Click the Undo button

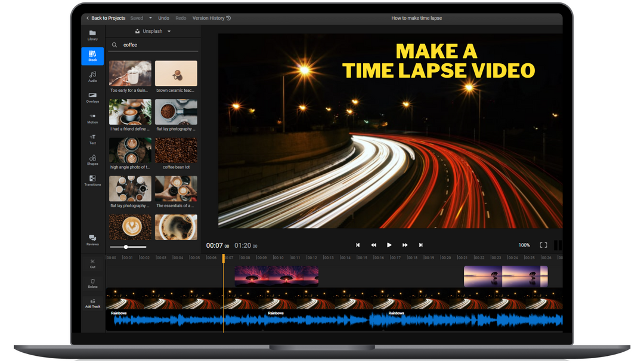pyautogui.click(x=163, y=19)
